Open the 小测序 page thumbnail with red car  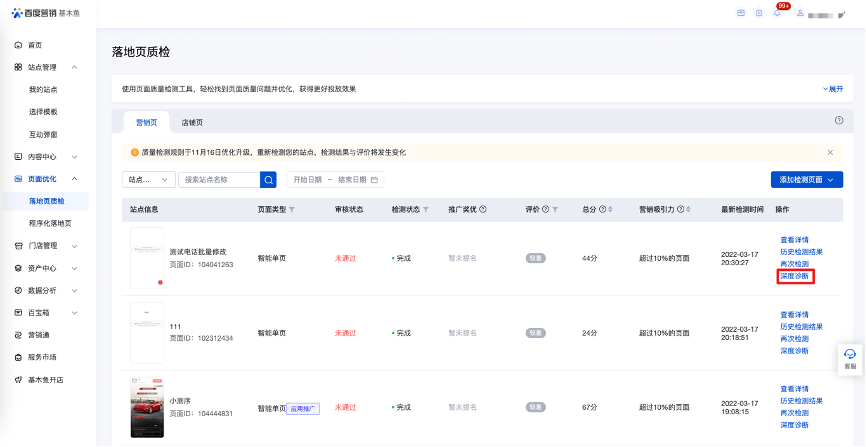coord(146,407)
